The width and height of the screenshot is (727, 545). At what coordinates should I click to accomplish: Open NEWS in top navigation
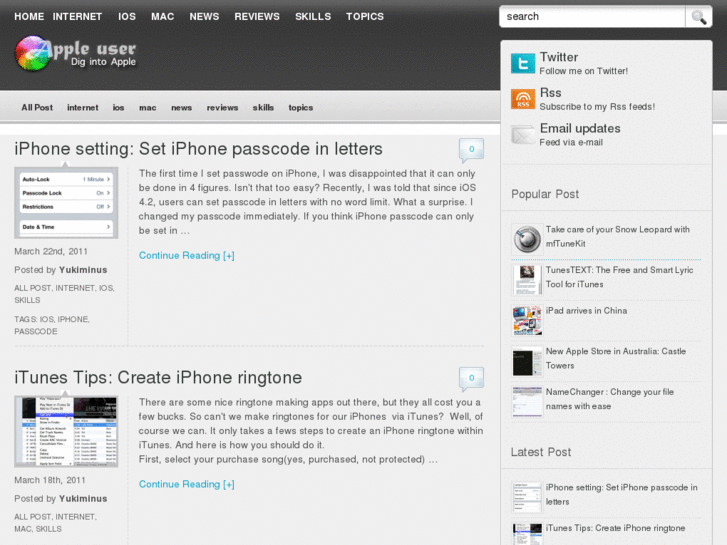204,17
